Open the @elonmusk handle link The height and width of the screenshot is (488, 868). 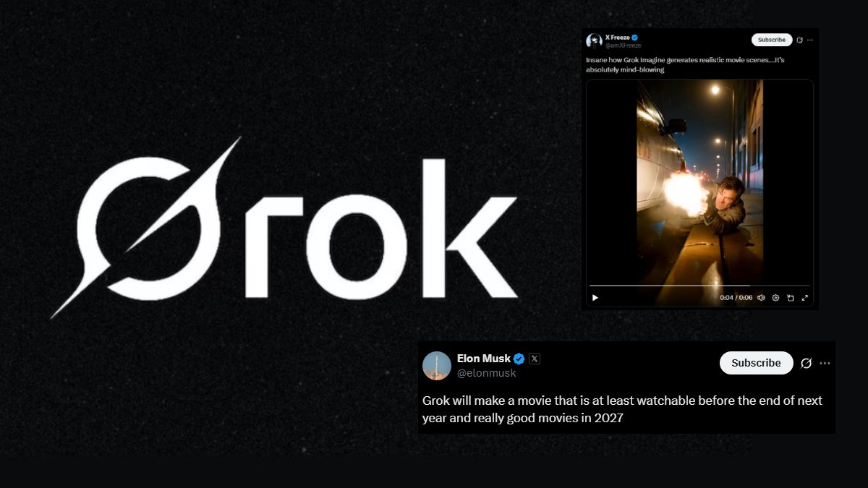[x=487, y=373]
